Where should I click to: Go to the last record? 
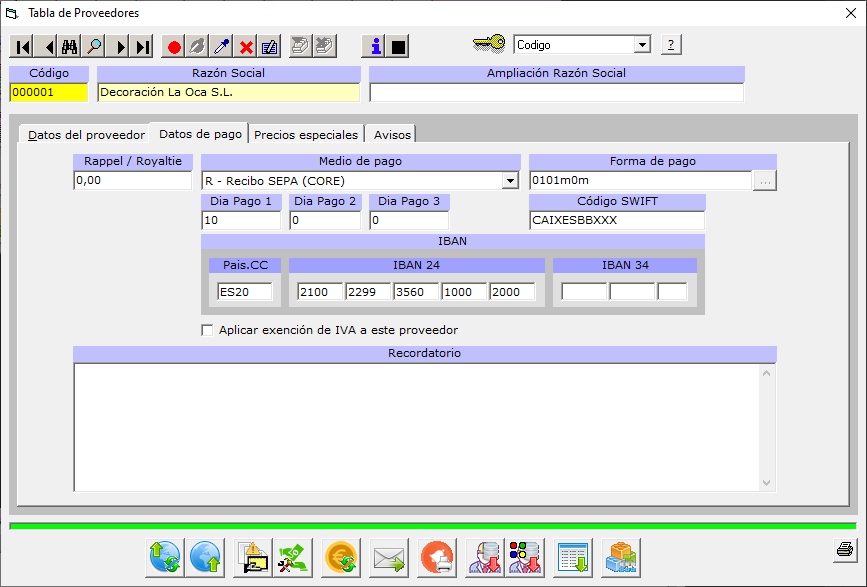(143, 47)
